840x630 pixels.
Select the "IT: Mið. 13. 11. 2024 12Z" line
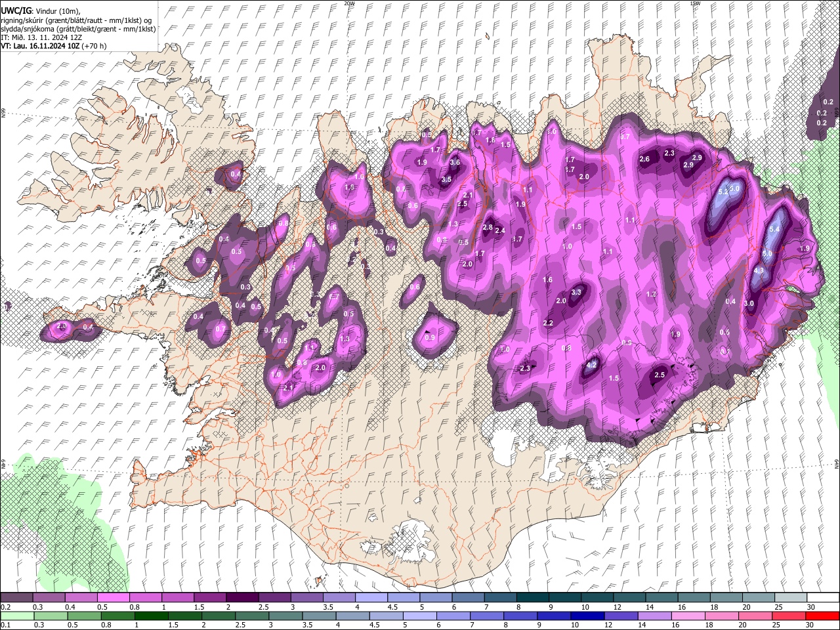41,37
